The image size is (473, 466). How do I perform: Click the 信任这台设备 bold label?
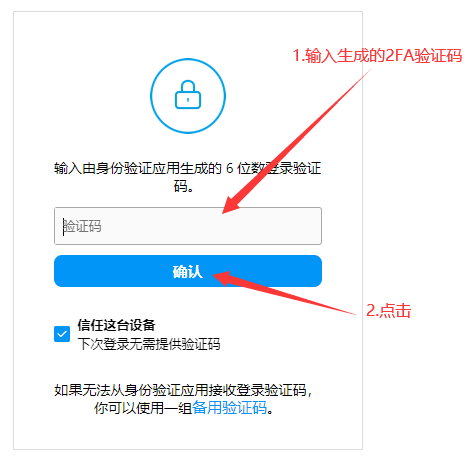pyautogui.click(x=116, y=325)
